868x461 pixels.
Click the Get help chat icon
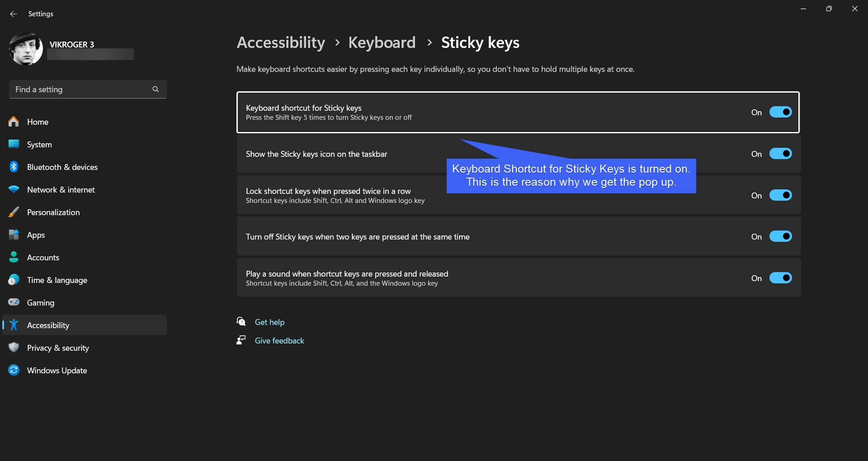point(241,322)
